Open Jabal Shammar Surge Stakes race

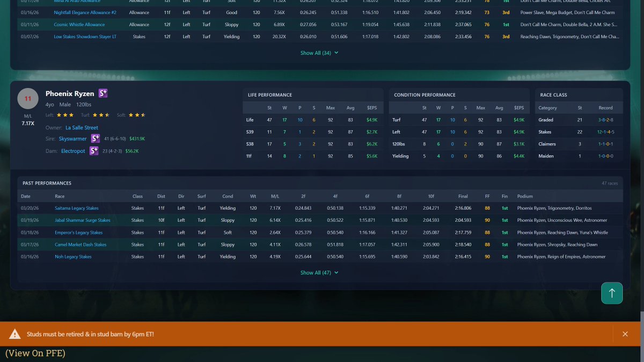(82, 220)
